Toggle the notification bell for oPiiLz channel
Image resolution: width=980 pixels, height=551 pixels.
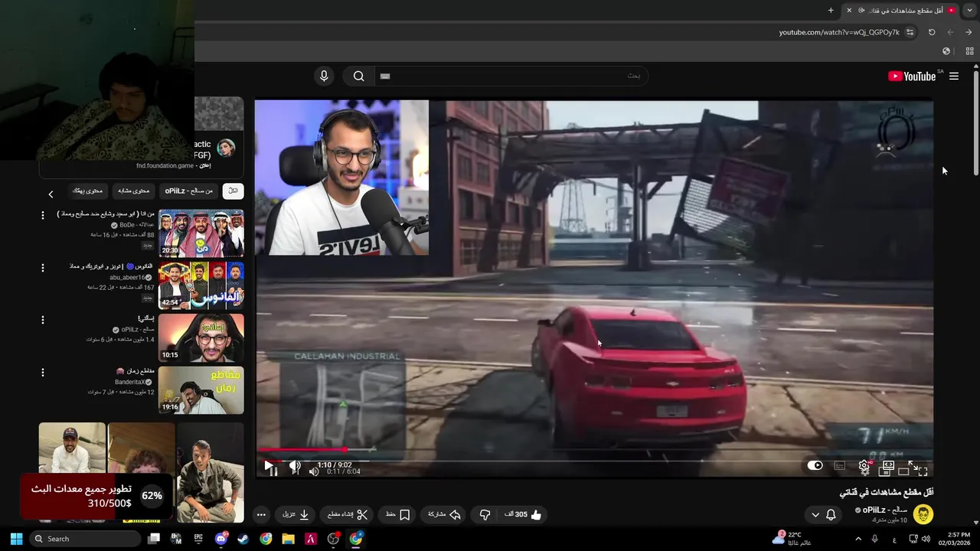831,515
